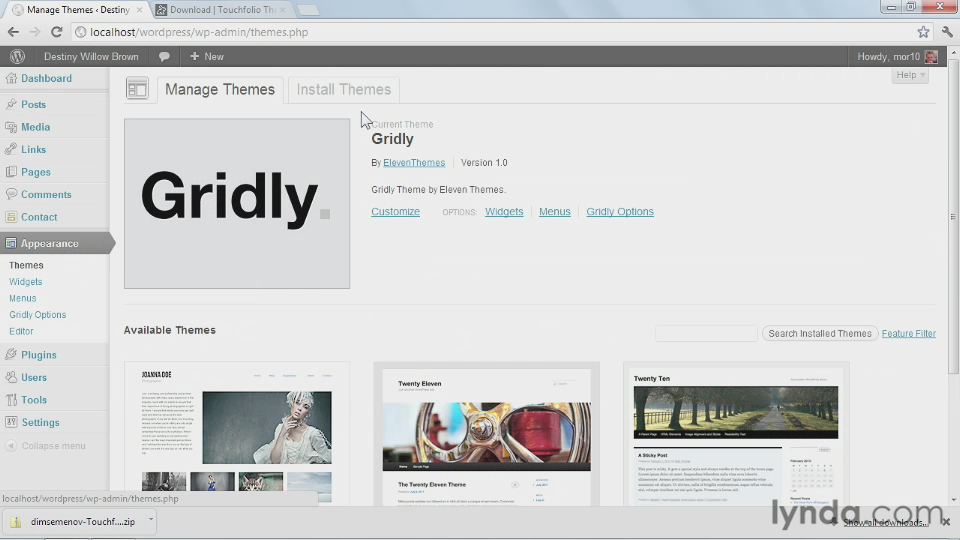Switch to the Install Themes tab
The height and width of the screenshot is (540, 960).
click(x=343, y=89)
